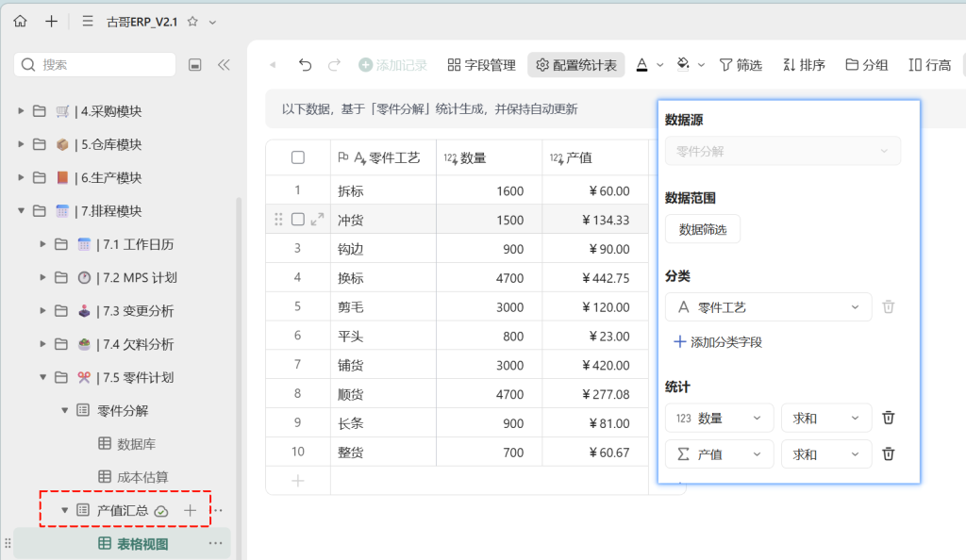Select 7.4 欠料分析 in tree
This screenshot has height=560, width=966.
(138, 344)
